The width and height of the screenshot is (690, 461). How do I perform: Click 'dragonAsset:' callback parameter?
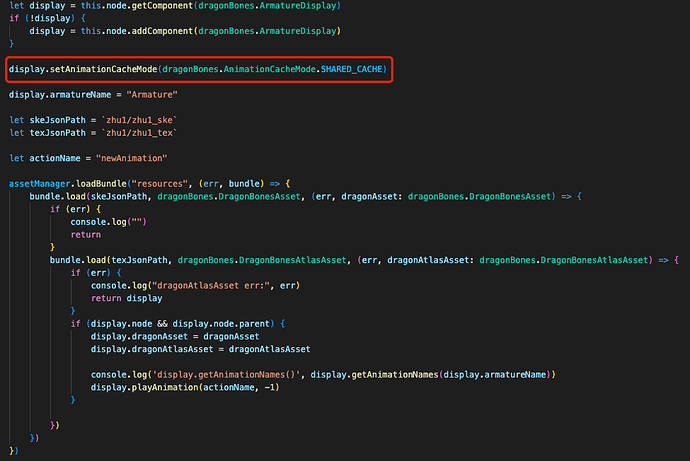point(371,197)
